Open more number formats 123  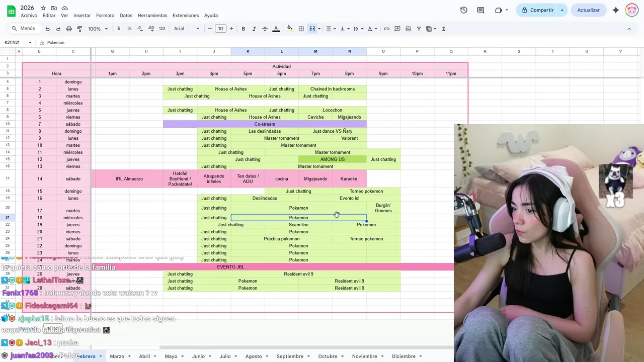tap(162, 29)
